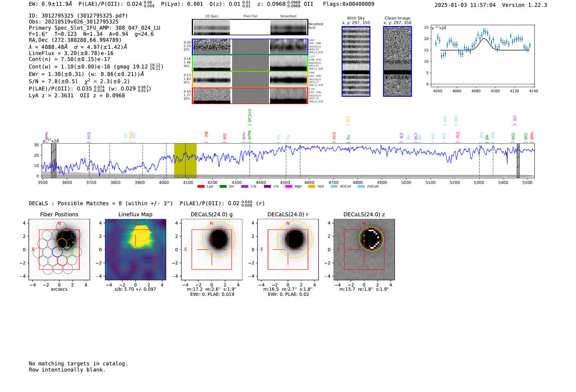Screen dimensions: 576x392
Task: Click the CIV purple legend swatch
Action: coord(245,186)
